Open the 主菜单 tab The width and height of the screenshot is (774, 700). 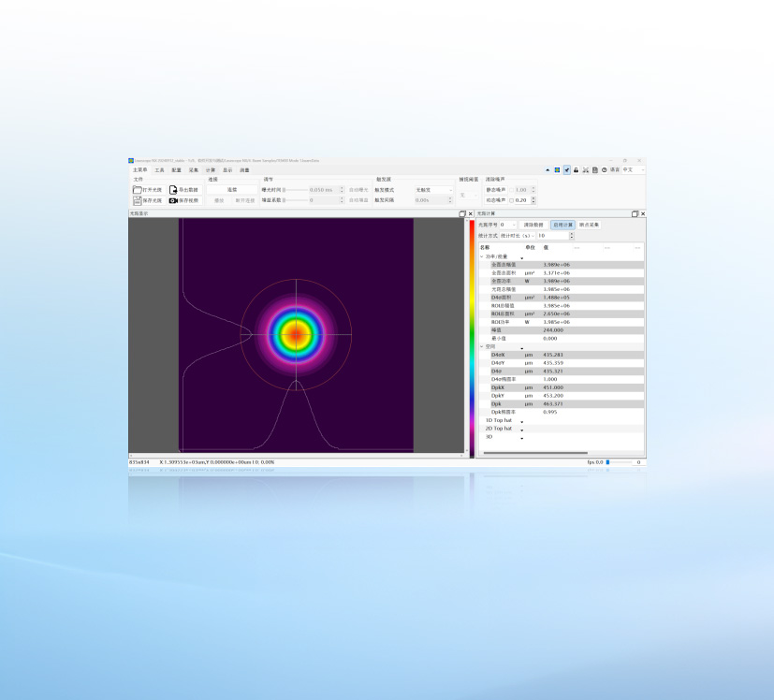[x=140, y=169]
